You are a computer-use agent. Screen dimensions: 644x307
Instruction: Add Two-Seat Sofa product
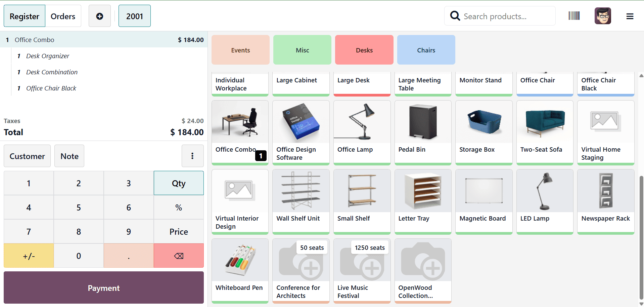(x=545, y=132)
